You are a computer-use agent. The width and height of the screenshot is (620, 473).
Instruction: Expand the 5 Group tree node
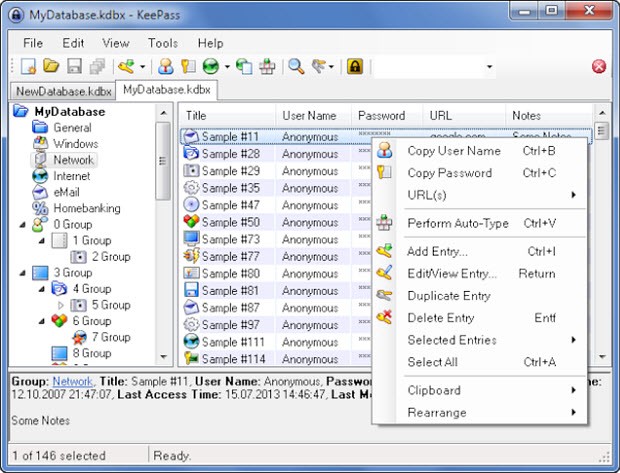coord(61,305)
